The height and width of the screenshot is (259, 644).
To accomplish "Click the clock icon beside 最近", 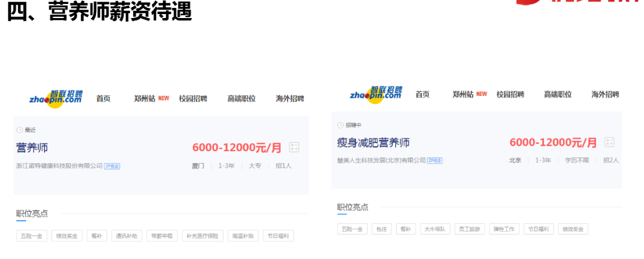I will 19,130.
